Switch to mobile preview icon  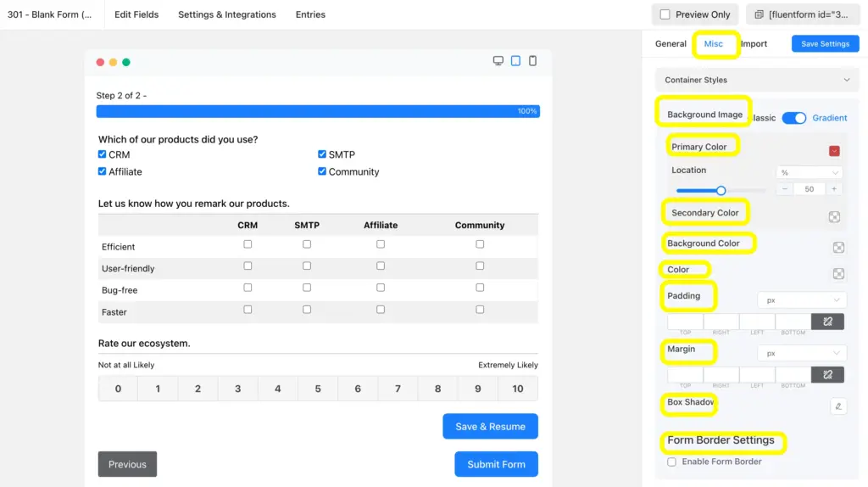tap(532, 61)
